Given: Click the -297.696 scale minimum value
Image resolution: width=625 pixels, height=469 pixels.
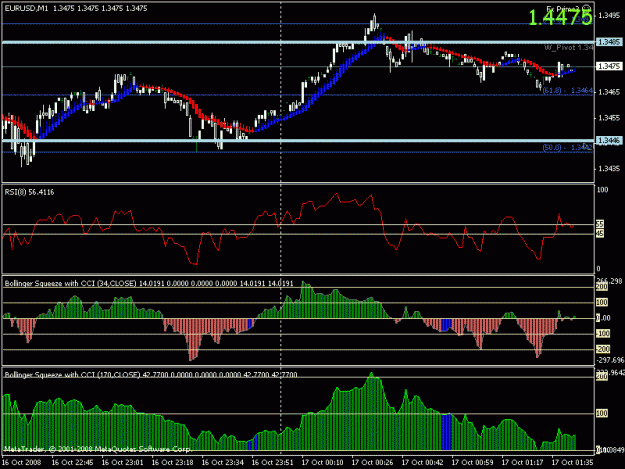Looking at the screenshot, I should tap(610, 360).
